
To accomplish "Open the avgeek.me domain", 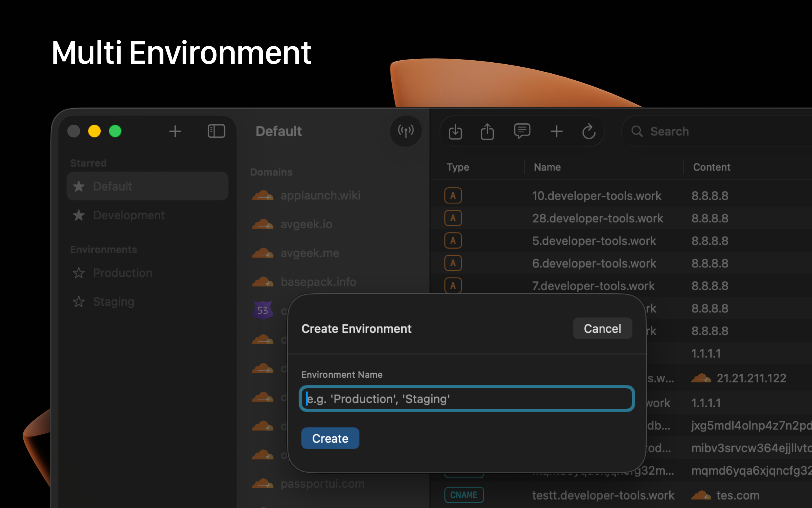I will (310, 253).
